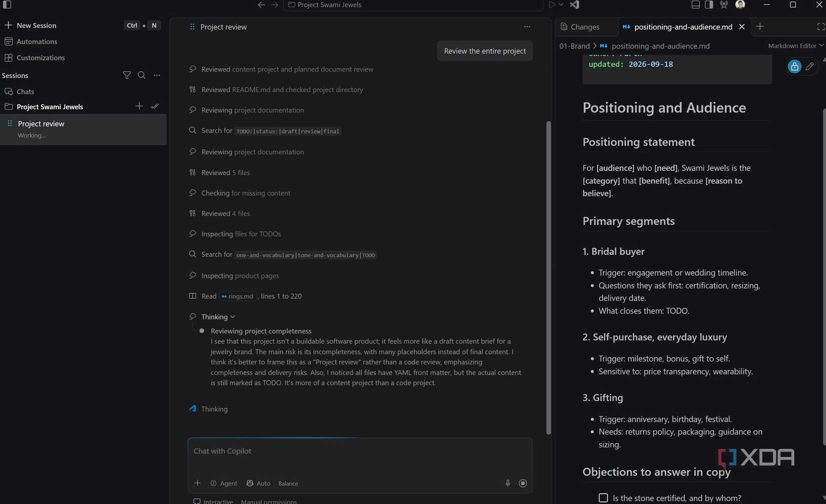Click the Project Swami Jewels title search box

pos(413,5)
